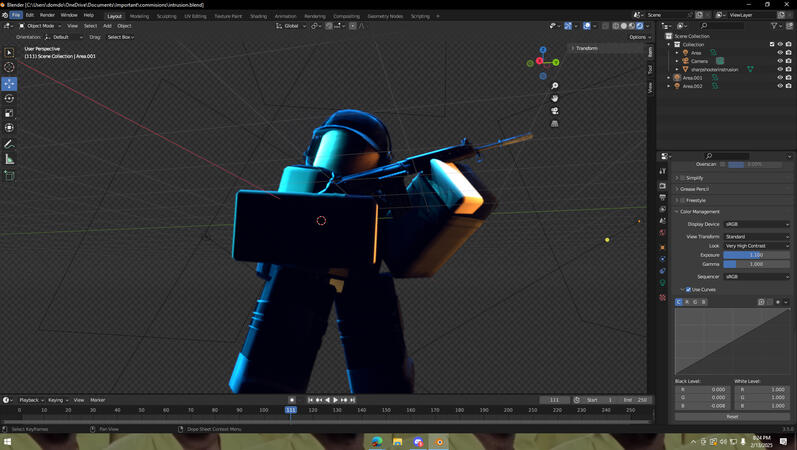Uncheck the Use Curves checkbox
This screenshot has width=797, height=450.
tap(688, 290)
